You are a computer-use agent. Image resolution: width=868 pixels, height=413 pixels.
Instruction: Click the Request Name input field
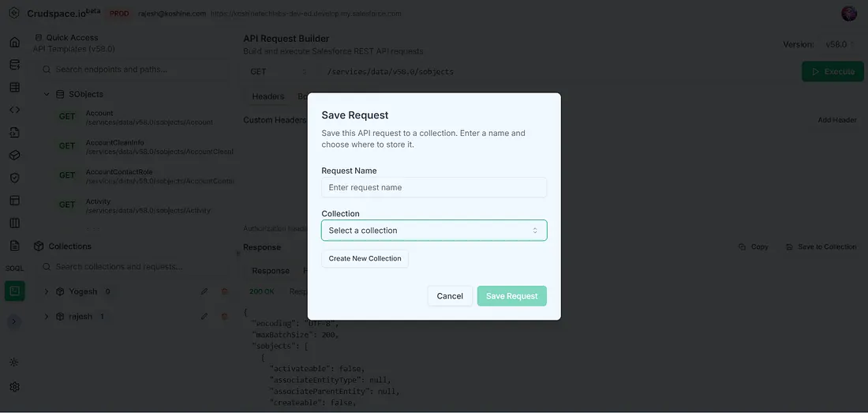[433, 188]
